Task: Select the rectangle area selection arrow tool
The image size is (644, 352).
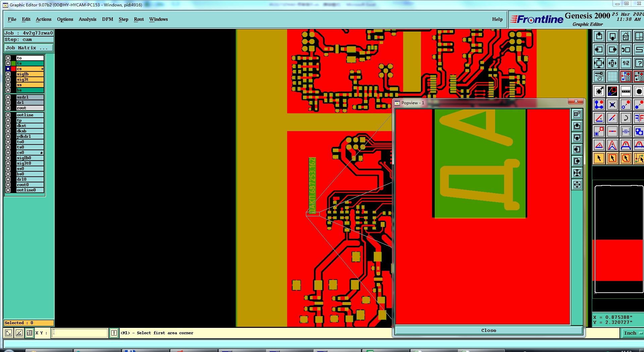Action: (612, 158)
